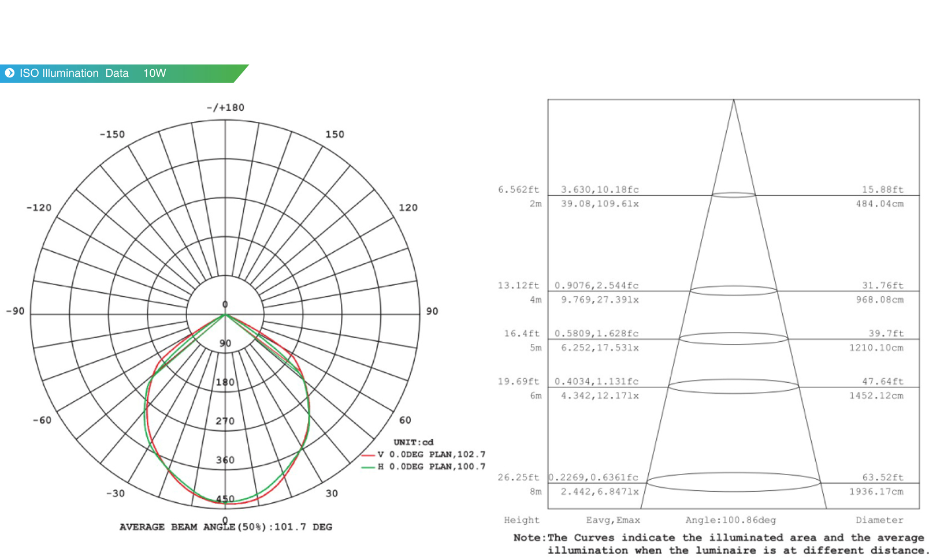This screenshot has width=929, height=560.
Task: Click the '120' angle label on polar chart
Action: point(408,208)
